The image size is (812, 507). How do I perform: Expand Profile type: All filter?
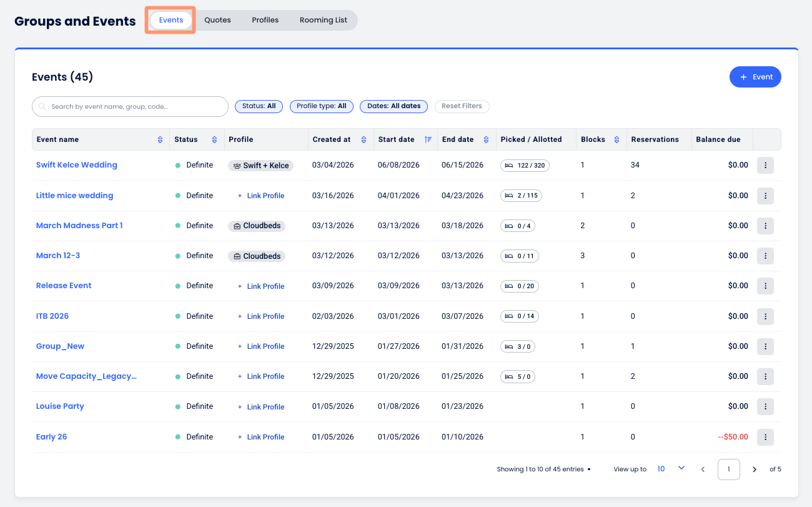click(321, 106)
